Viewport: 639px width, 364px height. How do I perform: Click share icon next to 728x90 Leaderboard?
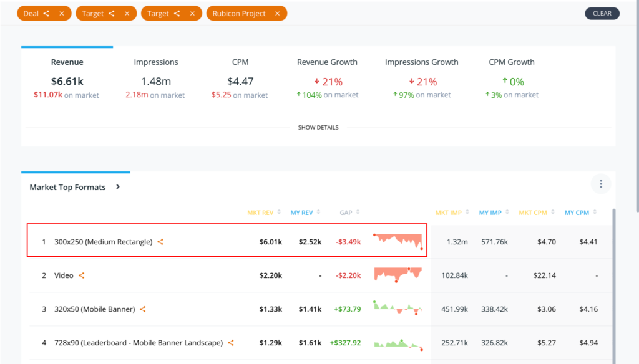click(x=231, y=343)
